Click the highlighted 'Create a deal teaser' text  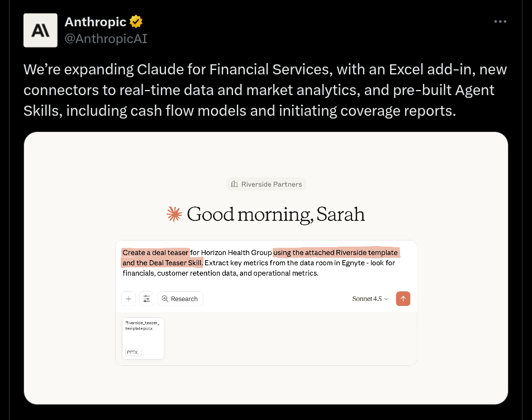(x=155, y=252)
